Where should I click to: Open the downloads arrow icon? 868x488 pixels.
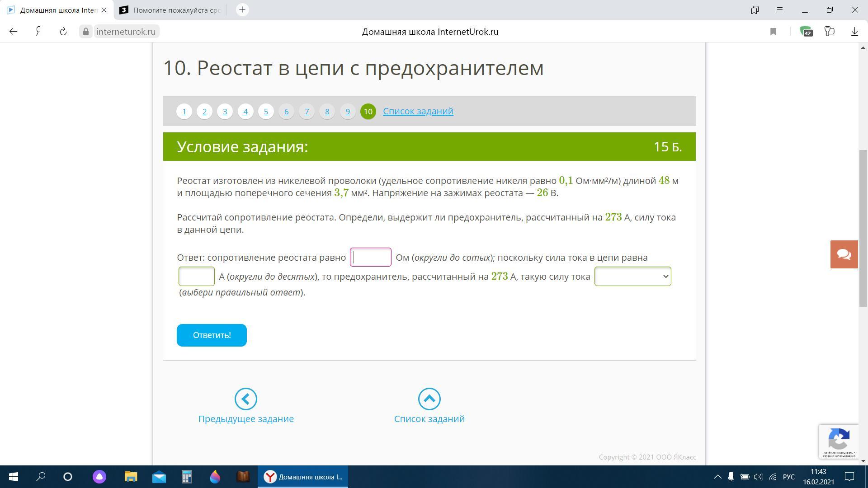(x=854, y=32)
